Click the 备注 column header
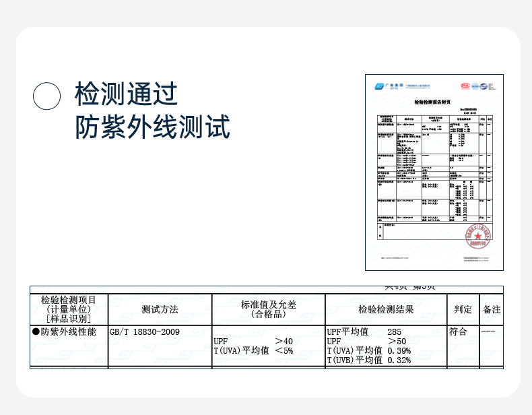Screen dimensions: 532x415 492,309
